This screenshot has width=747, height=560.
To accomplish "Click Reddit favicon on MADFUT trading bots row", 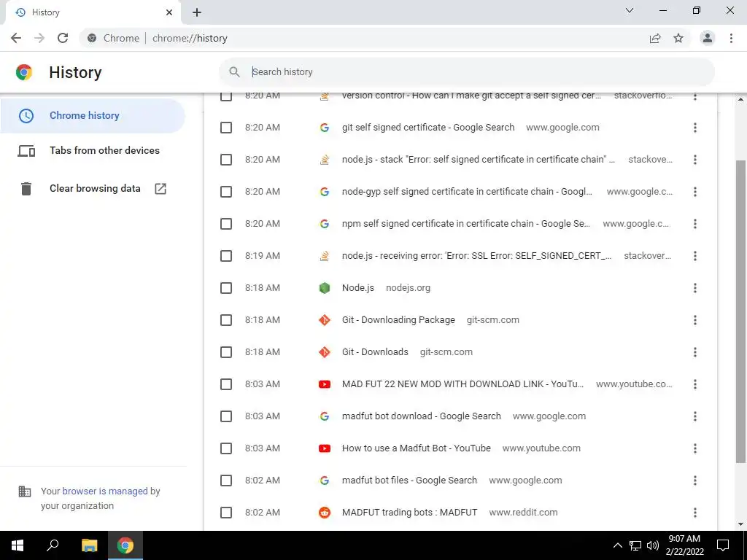I will (x=325, y=513).
